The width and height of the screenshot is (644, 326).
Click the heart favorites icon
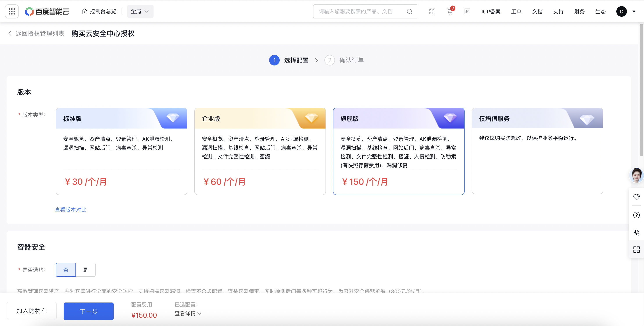tap(637, 197)
